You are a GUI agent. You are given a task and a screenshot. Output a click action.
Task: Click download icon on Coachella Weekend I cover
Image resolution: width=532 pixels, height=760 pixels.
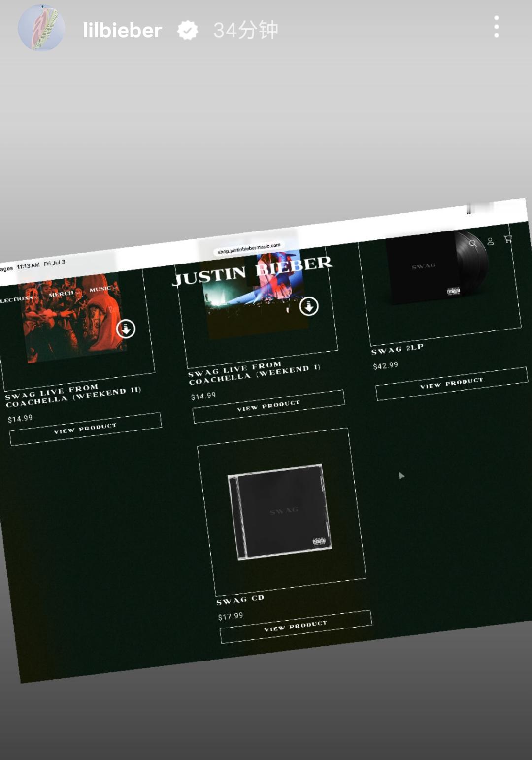(x=309, y=306)
